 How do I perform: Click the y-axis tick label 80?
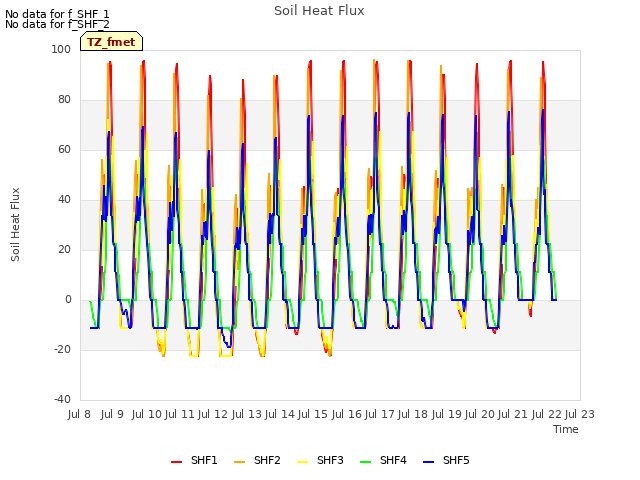pos(64,100)
